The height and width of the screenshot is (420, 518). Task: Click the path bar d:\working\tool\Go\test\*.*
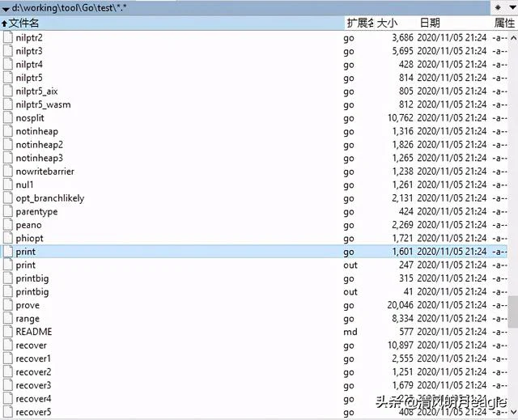click(x=244, y=7)
